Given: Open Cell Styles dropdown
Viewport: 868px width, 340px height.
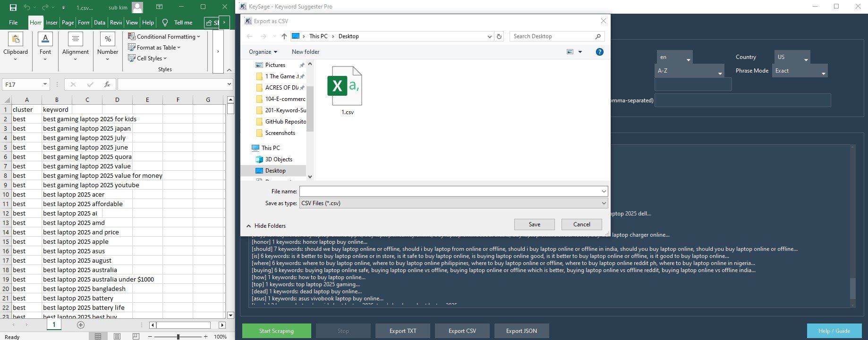Looking at the screenshot, I should click(x=147, y=58).
